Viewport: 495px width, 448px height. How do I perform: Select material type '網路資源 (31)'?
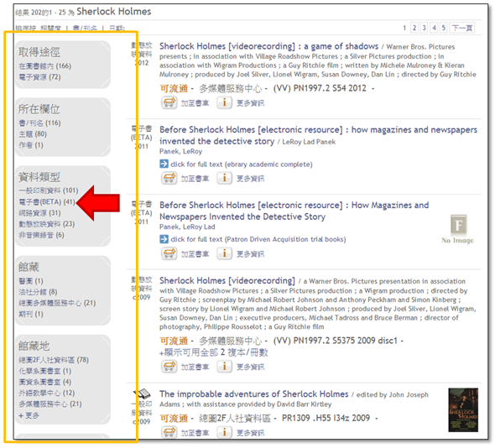[x=39, y=213]
